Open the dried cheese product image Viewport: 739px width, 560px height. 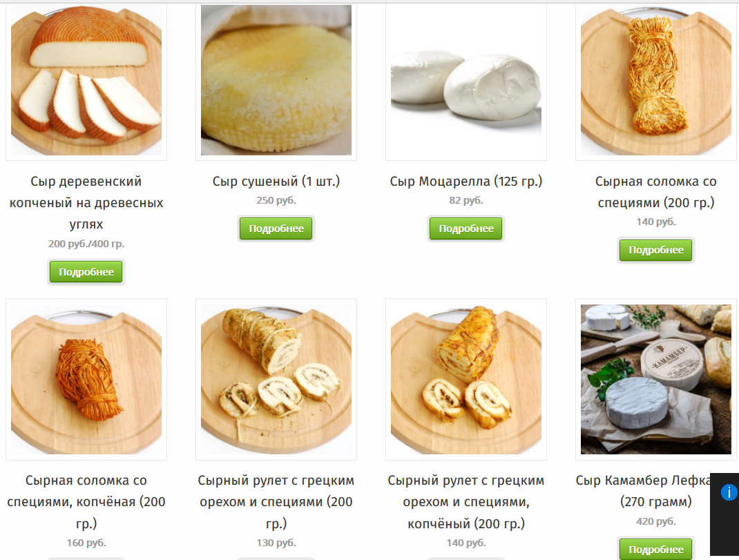276,80
